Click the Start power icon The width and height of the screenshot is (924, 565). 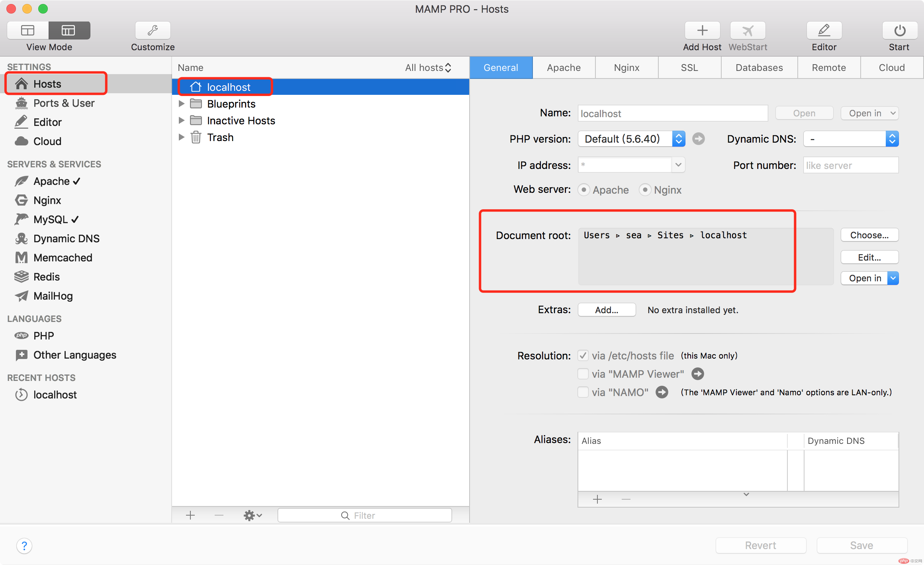click(x=900, y=31)
